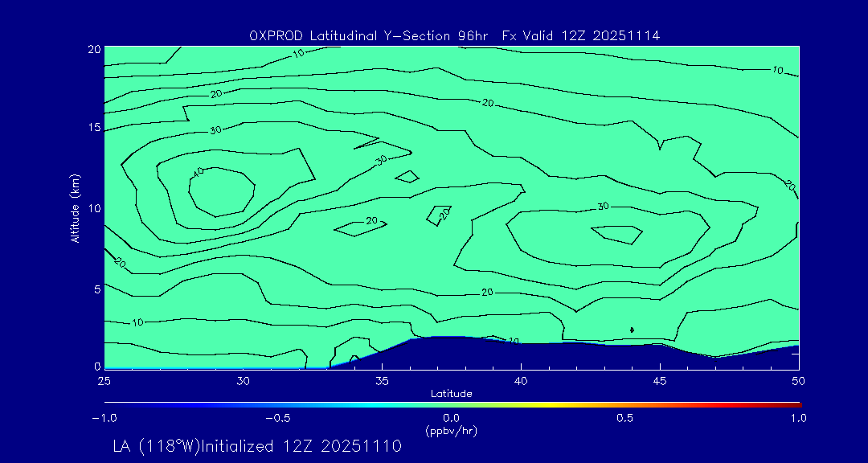868x463 pixels.
Task: Click latitude axis tick label 30
Action: pyautogui.click(x=243, y=381)
